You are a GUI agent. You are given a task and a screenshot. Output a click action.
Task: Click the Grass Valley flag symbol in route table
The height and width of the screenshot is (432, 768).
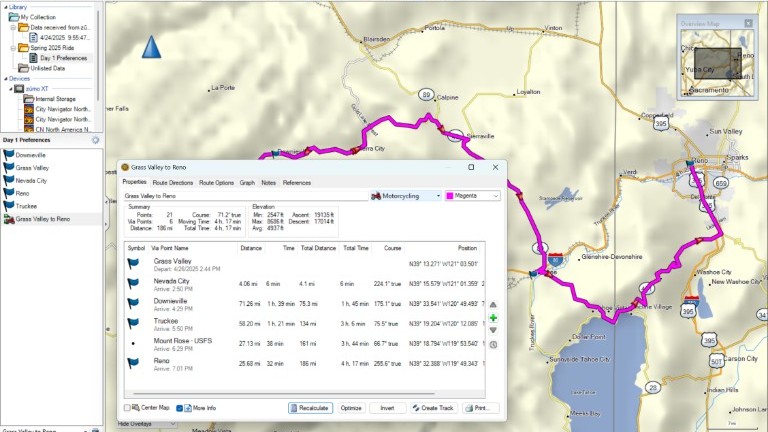(133, 264)
